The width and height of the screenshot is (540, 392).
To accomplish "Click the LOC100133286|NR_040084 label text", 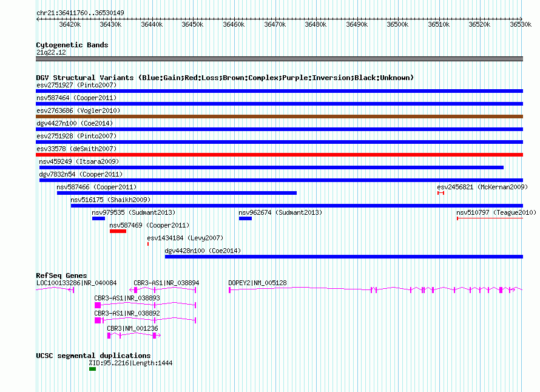I will click(76, 283).
